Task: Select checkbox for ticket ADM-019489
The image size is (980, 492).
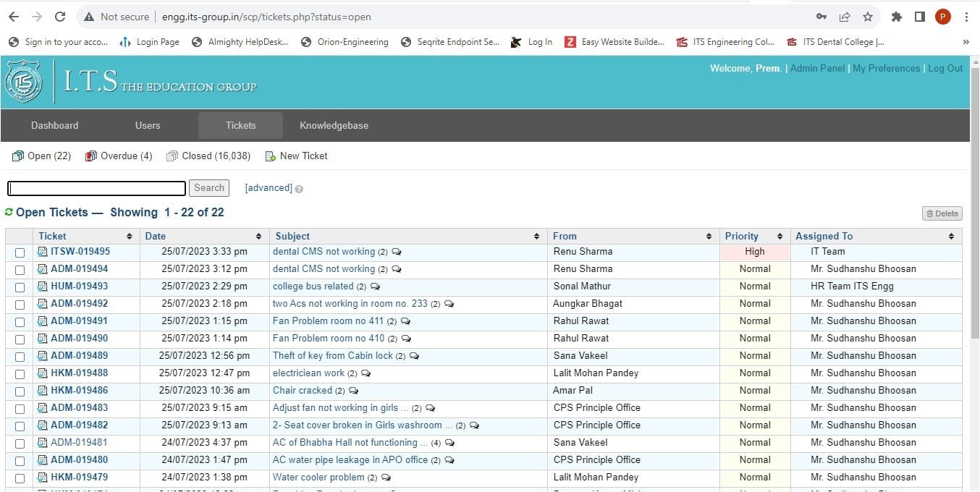Action: click(x=20, y=357)
